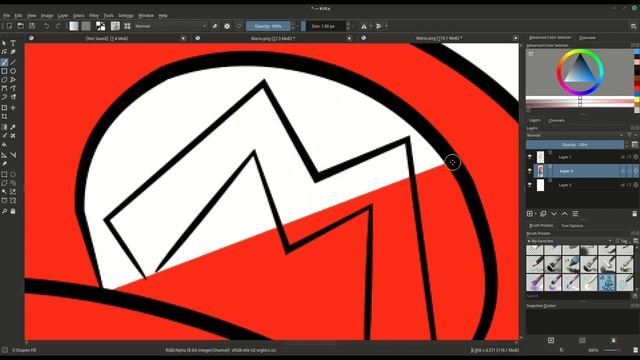Toggle preserve alpha

[227, 26]
